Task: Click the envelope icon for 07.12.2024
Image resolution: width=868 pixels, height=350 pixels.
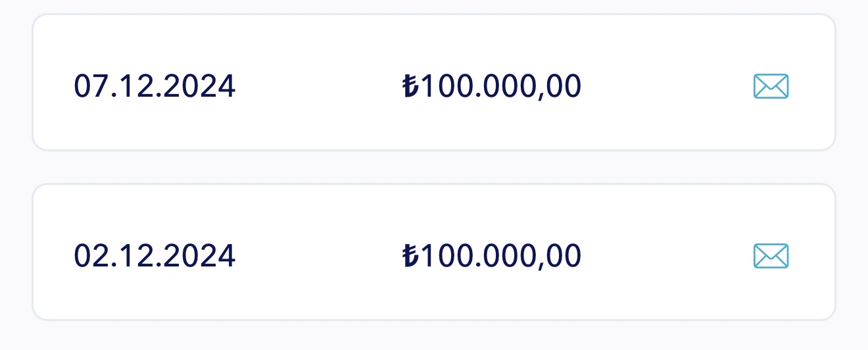Action: tap(771, 86)
